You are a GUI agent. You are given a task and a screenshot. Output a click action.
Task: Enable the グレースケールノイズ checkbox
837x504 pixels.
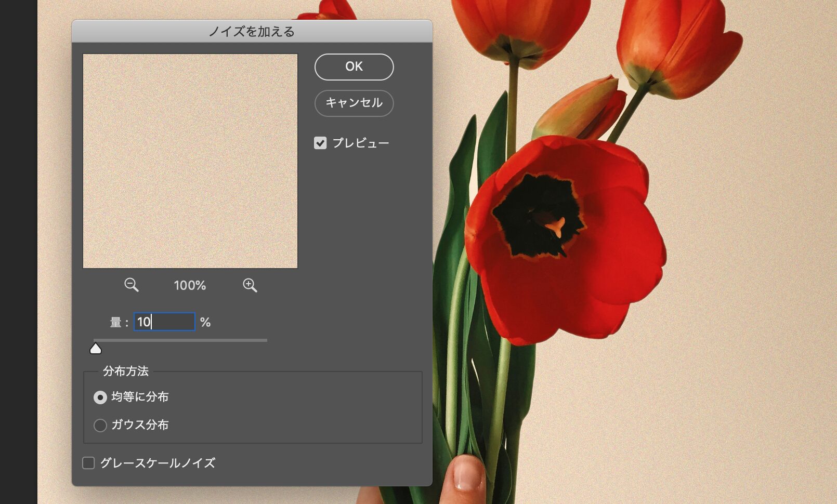tap(89, 463)
